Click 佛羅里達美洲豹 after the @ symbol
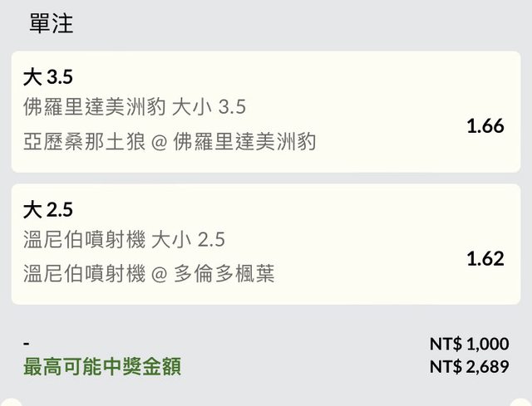This screenshot has width=532, height=406. pyautogui.click(x=244, y=142)
